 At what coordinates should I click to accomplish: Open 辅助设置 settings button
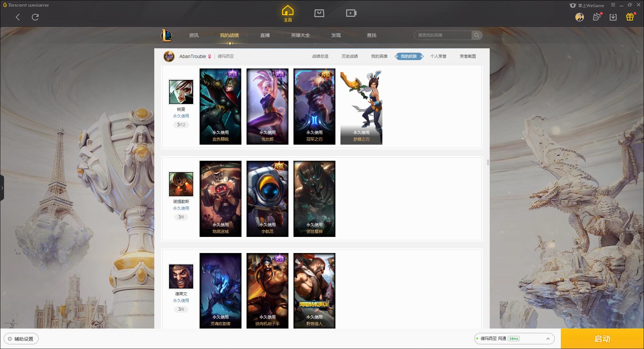(x=21, y=339)
